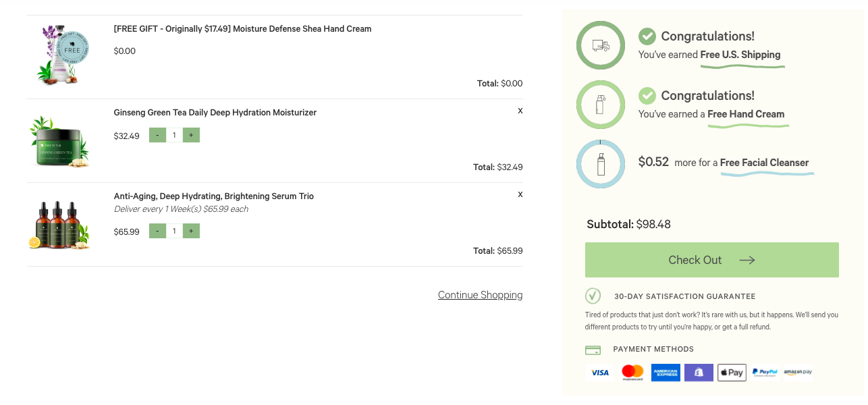Open Anti-Aging Brightening Serum Trio title
The width and height of the screenshot is (868, 405).
point(213,196)
